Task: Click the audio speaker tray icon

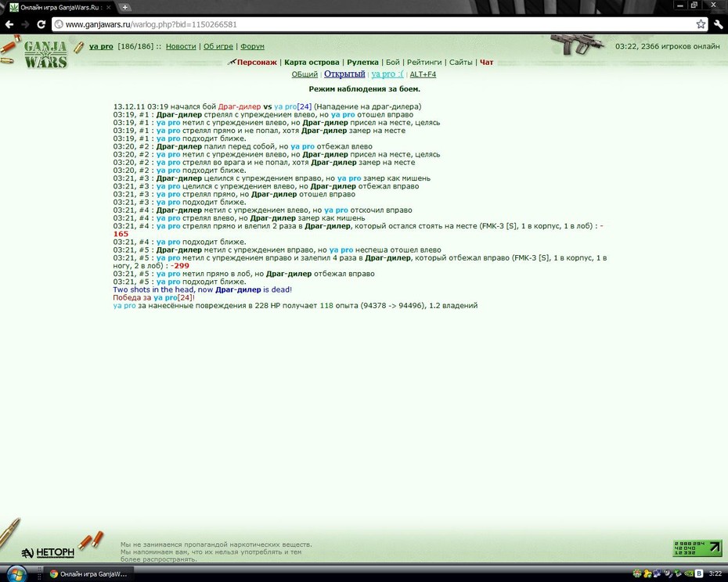Action: click(668, 574)
